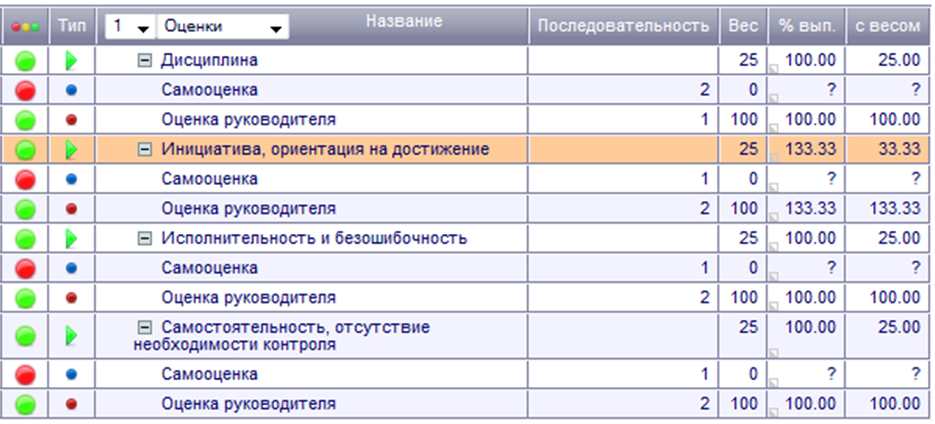Click the green status circle in Дисциплина row
Image resolution: width=935 pixels, height=424 pixels.
(x=26, y=61)
